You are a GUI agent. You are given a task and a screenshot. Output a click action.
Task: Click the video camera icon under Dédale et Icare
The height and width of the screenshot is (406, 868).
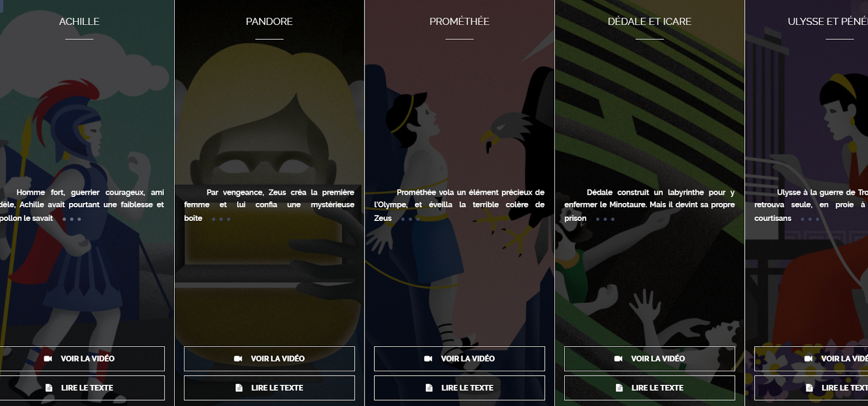point(618,359)
